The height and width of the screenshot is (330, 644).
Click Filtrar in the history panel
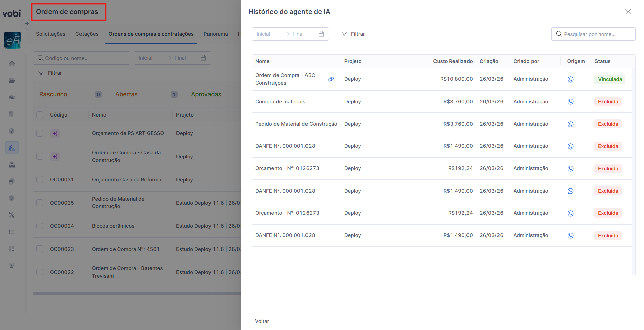click(353, 34)
